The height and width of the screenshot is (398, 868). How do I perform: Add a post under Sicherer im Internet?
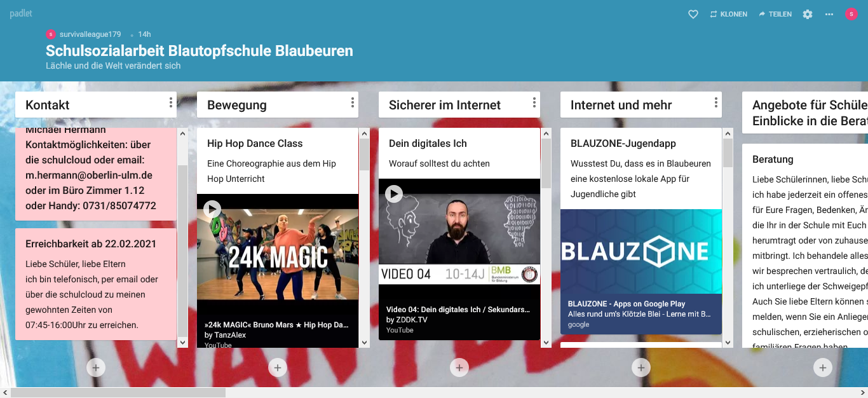(459, 367)
